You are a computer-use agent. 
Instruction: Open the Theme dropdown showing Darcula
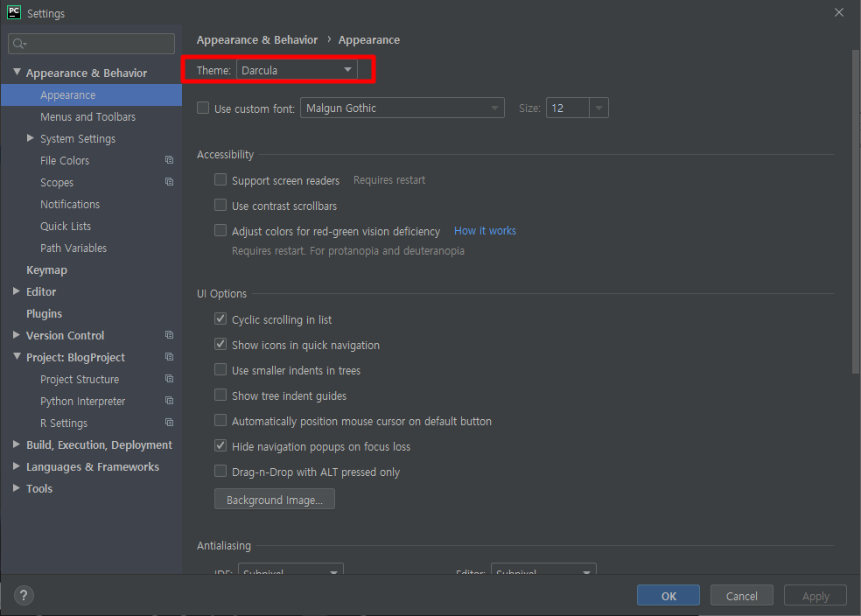[x=297, y=70]
